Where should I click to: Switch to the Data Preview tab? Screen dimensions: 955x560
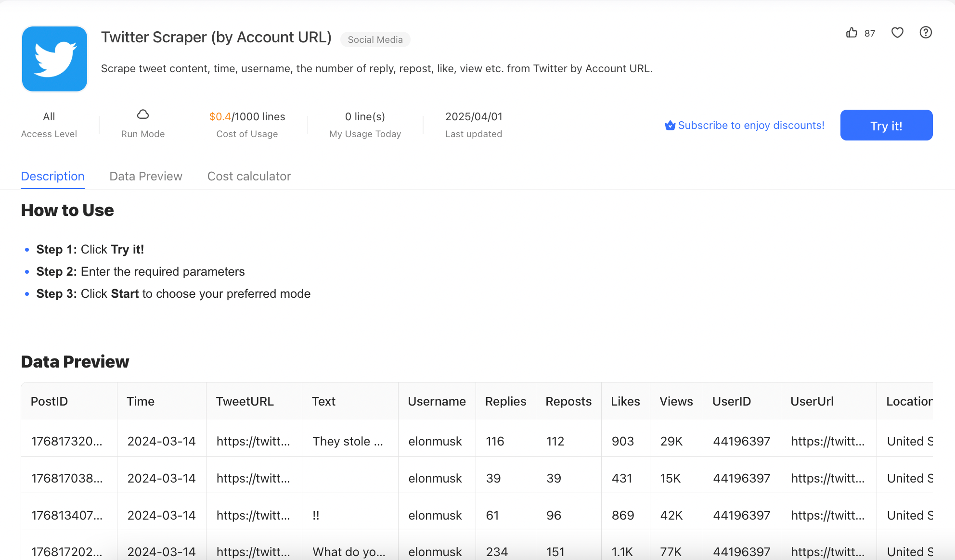click(x=146, y=176)
